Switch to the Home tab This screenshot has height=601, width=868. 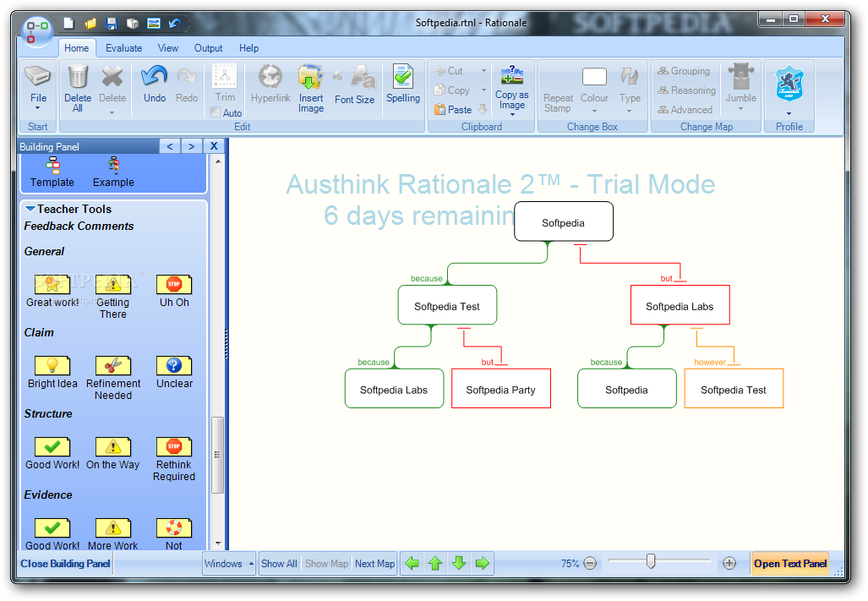pyautogui.click(x=76, y=48)
